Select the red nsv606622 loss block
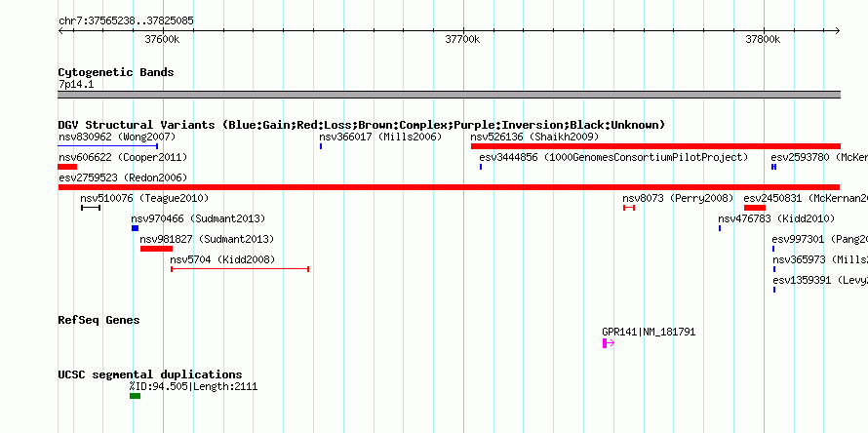868x433 pixels. click(x=67, y=167)
